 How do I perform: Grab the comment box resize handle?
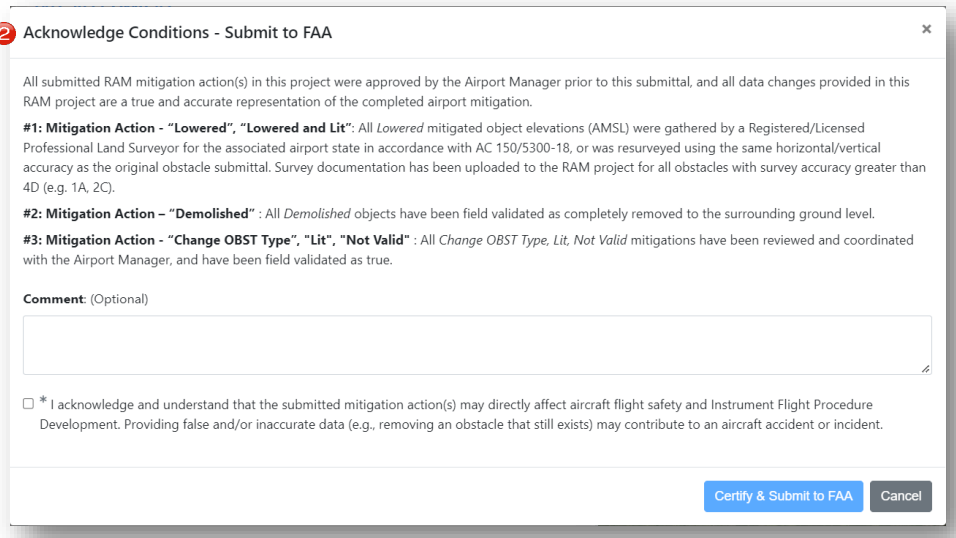pyautogui.click(x=925, y=369)
